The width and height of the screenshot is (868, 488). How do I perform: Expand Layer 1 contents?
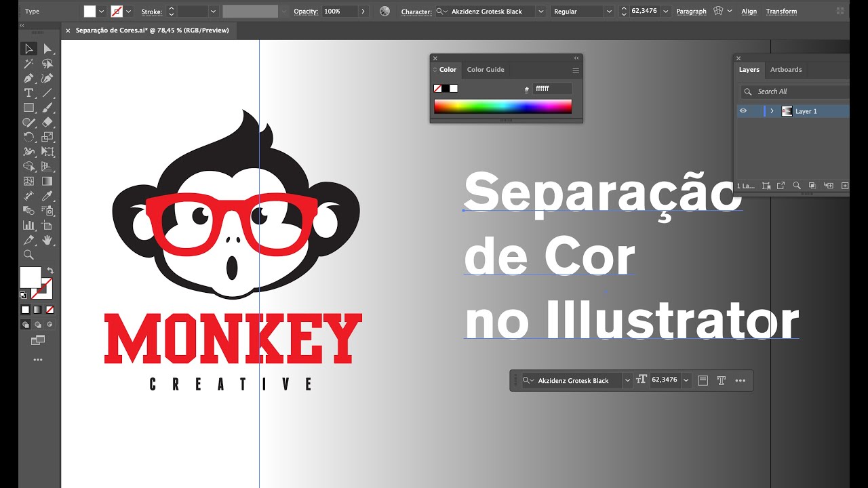tap(772, 111)
